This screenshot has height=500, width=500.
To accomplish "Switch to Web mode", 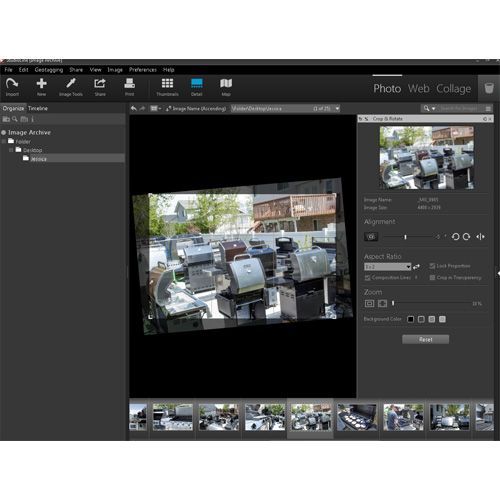I will tap(419, 89).
